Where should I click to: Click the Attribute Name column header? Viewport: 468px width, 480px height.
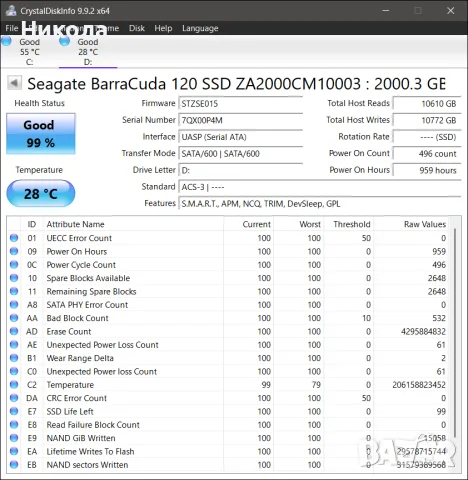(133, 224)
